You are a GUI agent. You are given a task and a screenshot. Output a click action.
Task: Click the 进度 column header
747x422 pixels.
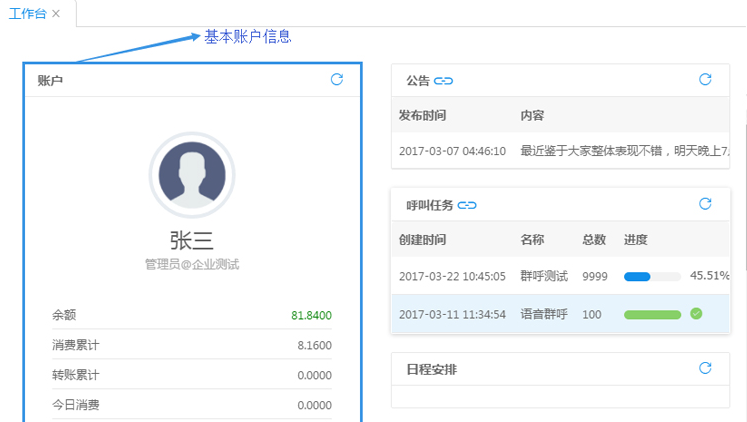pos(635,240)
